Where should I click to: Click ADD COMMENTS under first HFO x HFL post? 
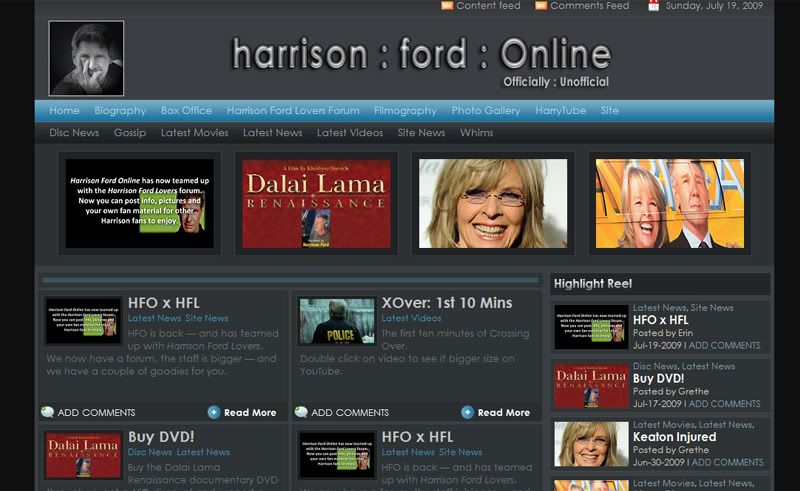(96, 412)
